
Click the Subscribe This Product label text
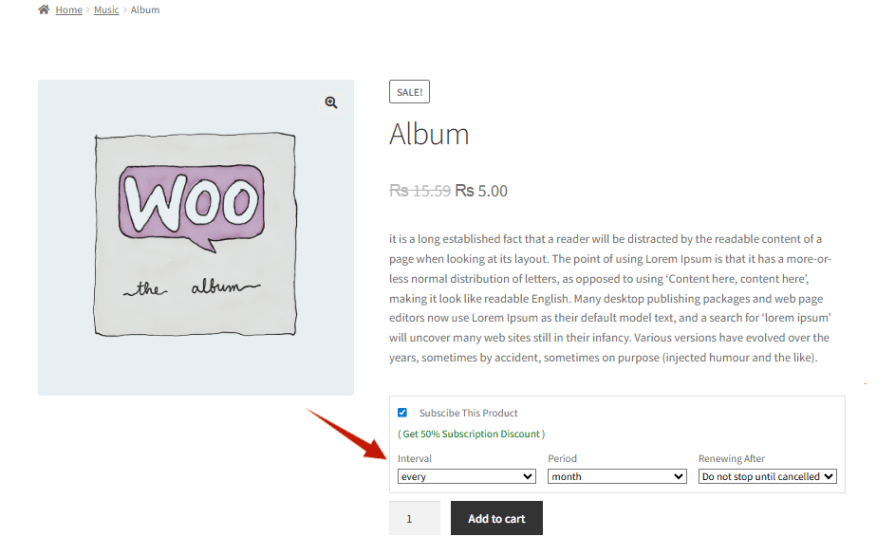click(x=468, y=413)
